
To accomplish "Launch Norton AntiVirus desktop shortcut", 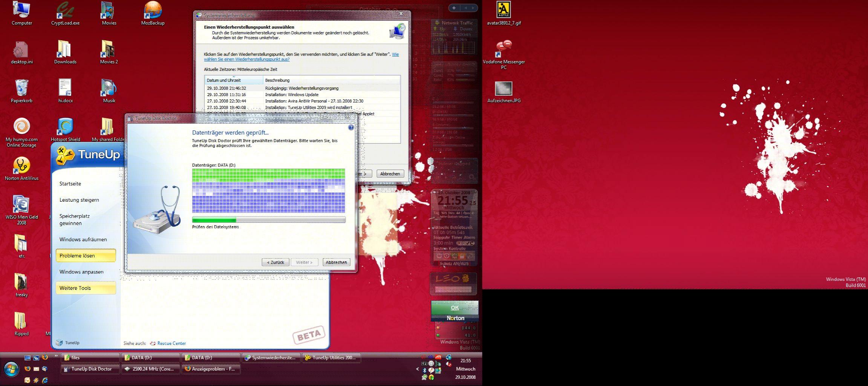I will (21, 169).
